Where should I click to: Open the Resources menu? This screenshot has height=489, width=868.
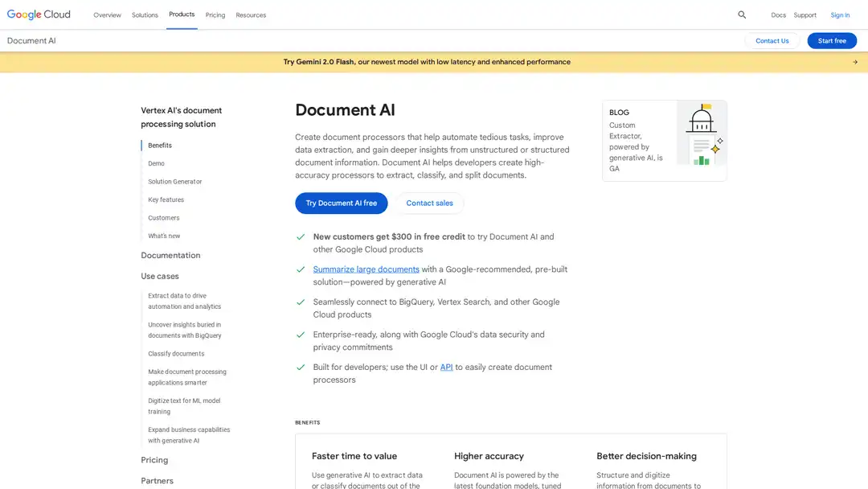[x=251, y=15]
